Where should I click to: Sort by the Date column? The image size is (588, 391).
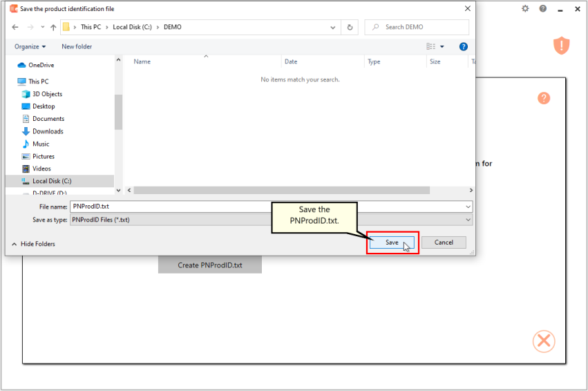pyautogui.click(x=291, y=61)
